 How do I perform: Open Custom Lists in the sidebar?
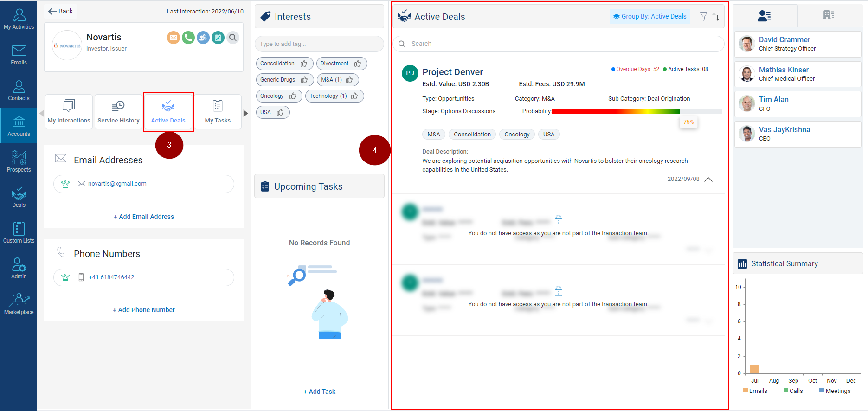pyautogui.click(x=19, y=232)
